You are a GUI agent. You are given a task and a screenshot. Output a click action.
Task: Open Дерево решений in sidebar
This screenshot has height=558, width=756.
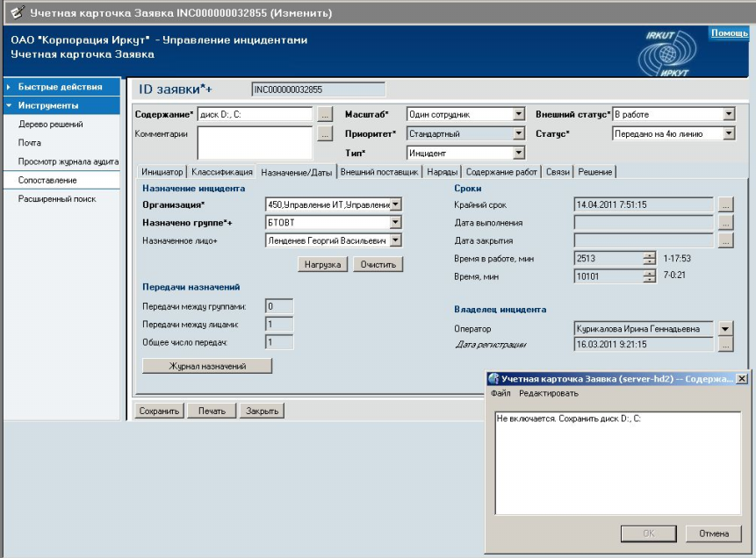click(x=51, y=125)
